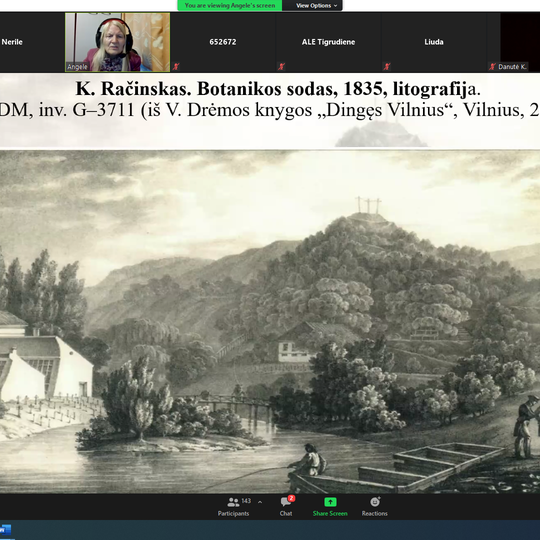Click the Word icon in the Windows taskbar
The width and height of the screenshot is (540, 540).
(x=5, y=530)
